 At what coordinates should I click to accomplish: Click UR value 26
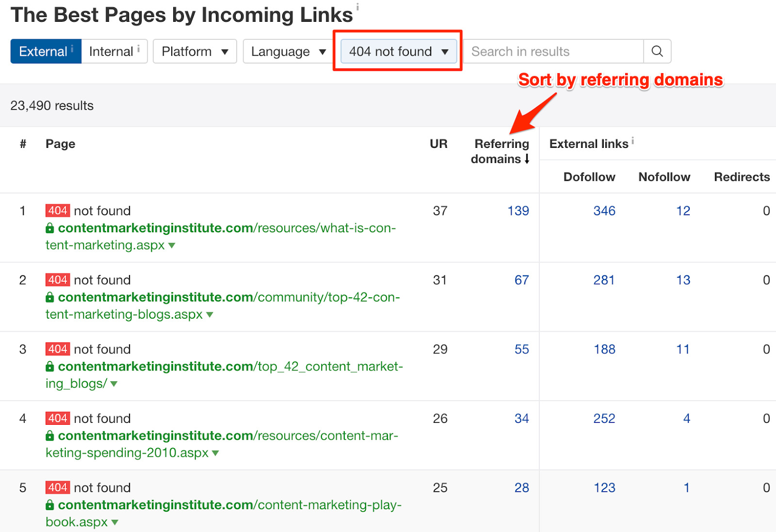click(440, 419)
